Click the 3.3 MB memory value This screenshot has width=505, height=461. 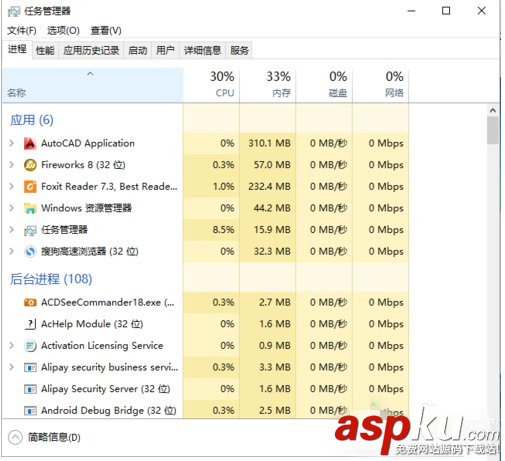(x=275, y=367)
